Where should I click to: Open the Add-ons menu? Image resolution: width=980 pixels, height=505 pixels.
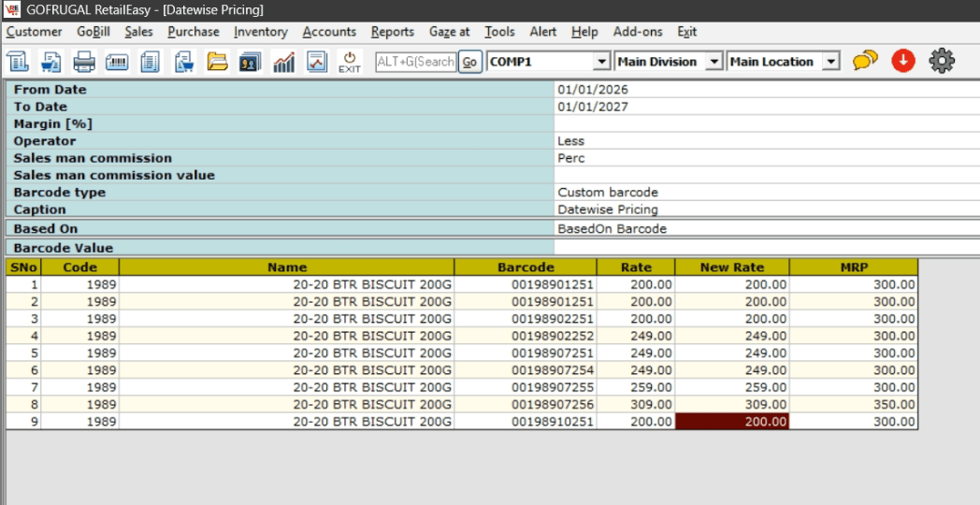pos(638,32)
